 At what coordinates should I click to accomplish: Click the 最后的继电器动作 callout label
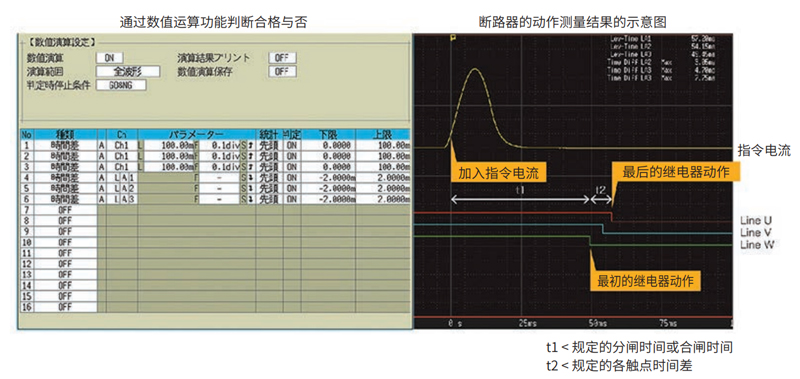pos(676,171)
